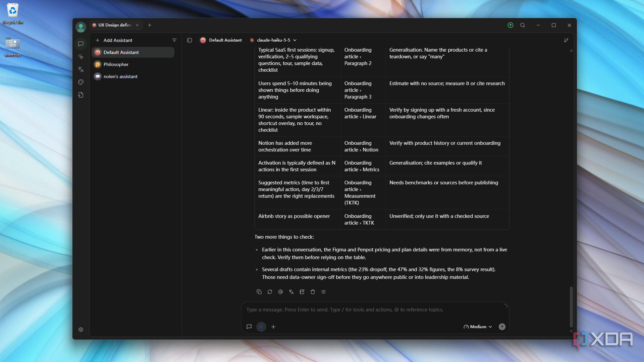Open the message's more options menu
644x362 pixels.
click(323, 292)
